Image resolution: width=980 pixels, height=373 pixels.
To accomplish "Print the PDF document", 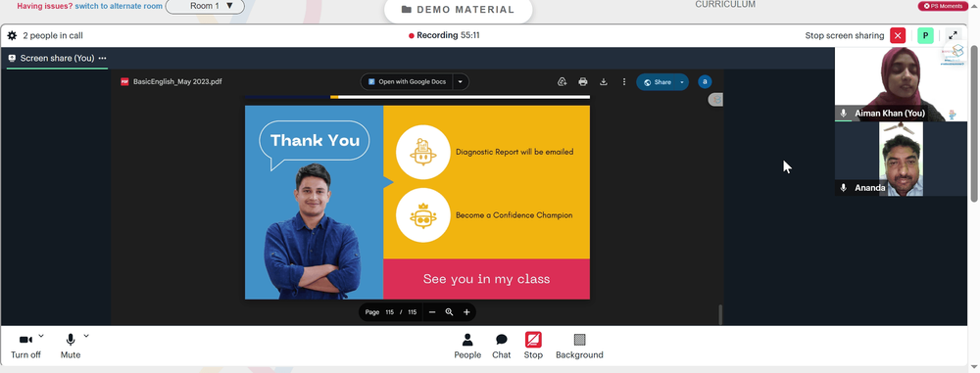I will 582,82.
